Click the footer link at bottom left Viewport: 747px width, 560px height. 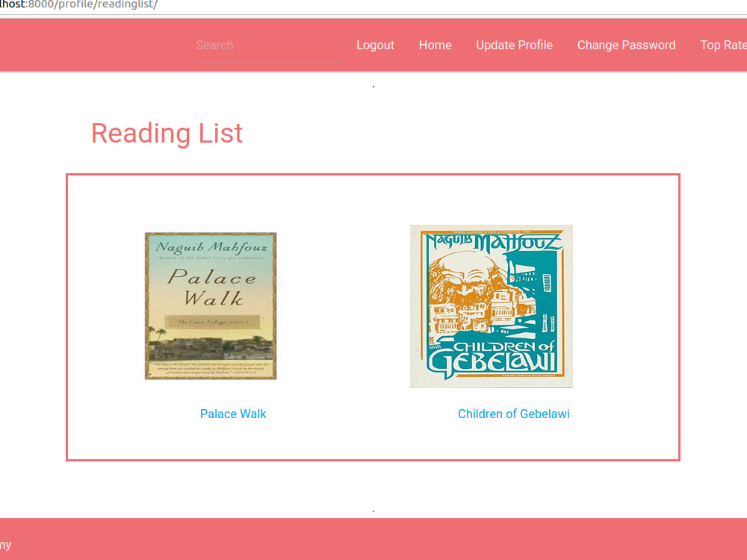(x=6, y=545)
